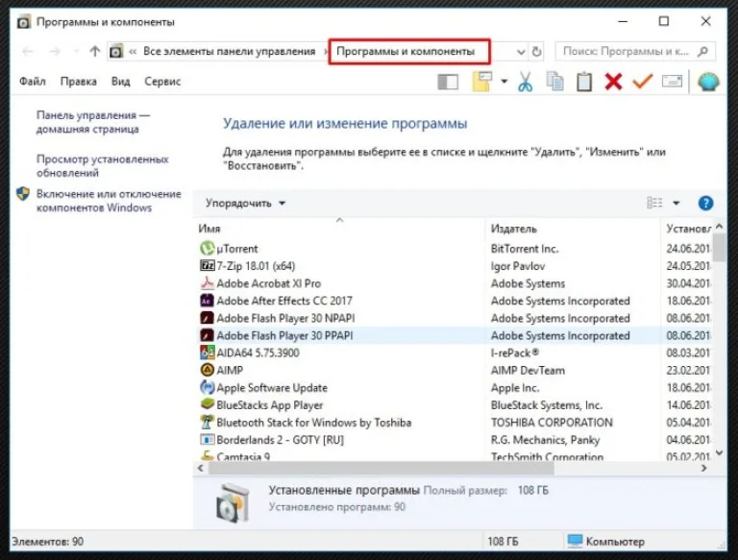Select the AIMP program row
738x560 pixels.
tap(455, 371)
